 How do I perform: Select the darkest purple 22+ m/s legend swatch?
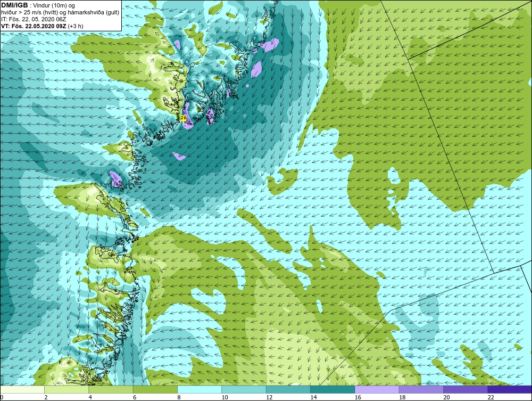click(510, 389)
